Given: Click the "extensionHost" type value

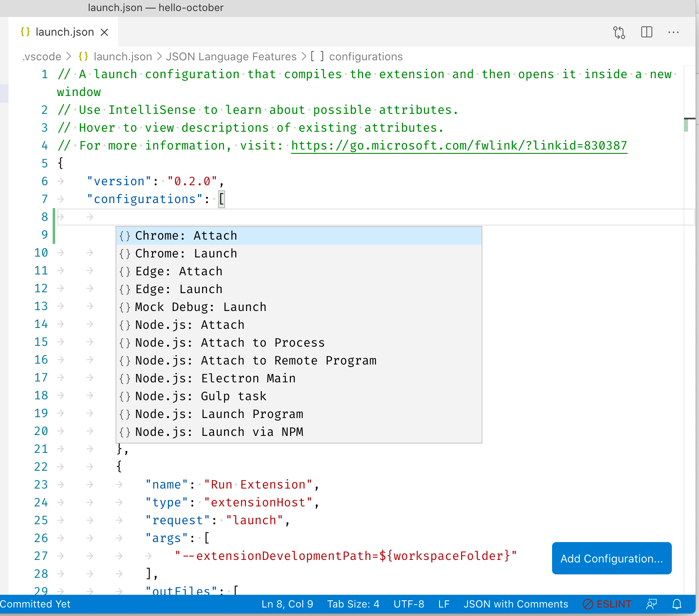Looking at the screenshot, I should (x=258, y=503).
